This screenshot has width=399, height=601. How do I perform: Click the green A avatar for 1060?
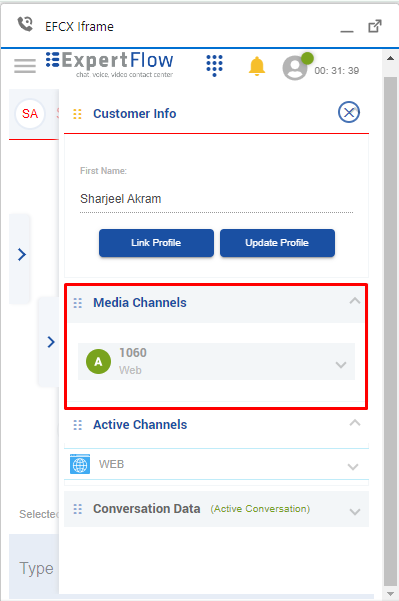tap(99, 361)
